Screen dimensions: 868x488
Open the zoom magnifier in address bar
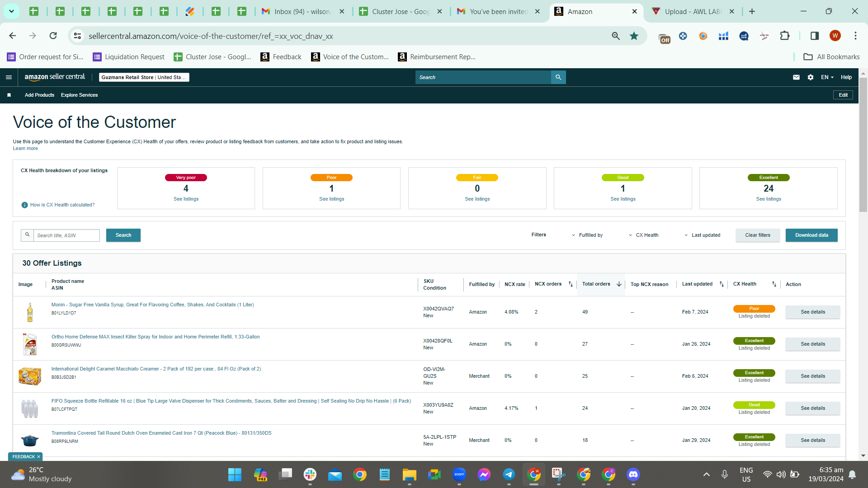(x=616, y=36)
